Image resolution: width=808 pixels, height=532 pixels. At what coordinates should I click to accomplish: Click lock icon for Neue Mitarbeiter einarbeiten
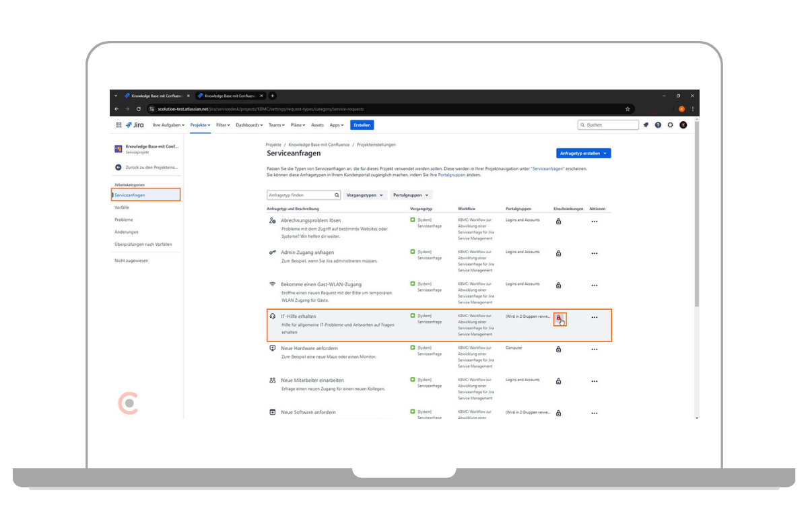click(559, 382)
